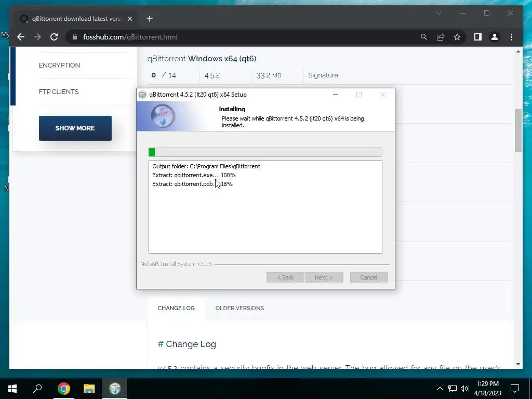Show hidden system tray icons
This screenshot has height=399, width=532.
click(x=440, y=389)
